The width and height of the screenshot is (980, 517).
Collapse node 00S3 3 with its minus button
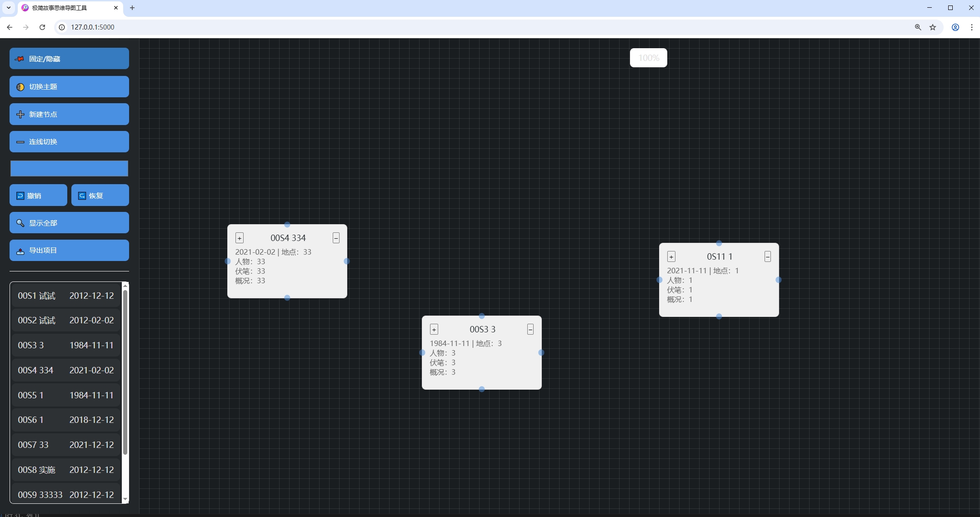pyautogui.click(x=530, y=330)
